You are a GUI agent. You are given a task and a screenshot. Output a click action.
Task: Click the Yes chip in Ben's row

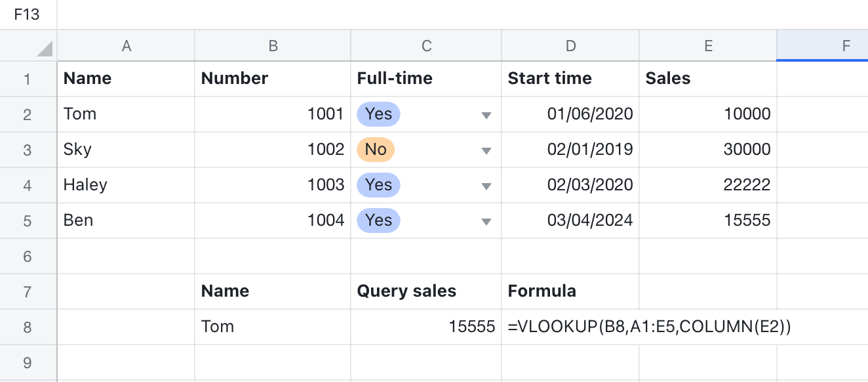point(378,221)
